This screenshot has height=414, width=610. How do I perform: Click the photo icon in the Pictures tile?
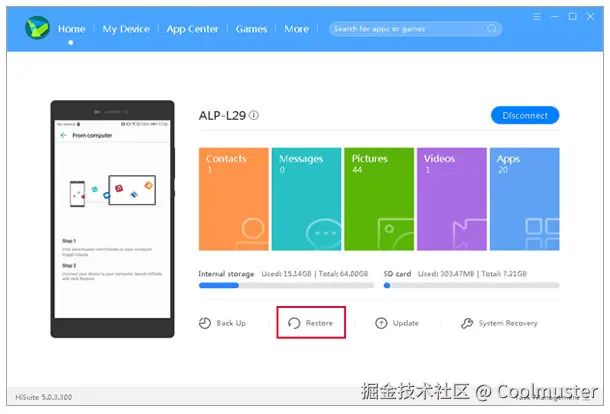click(x=396, y=234)
